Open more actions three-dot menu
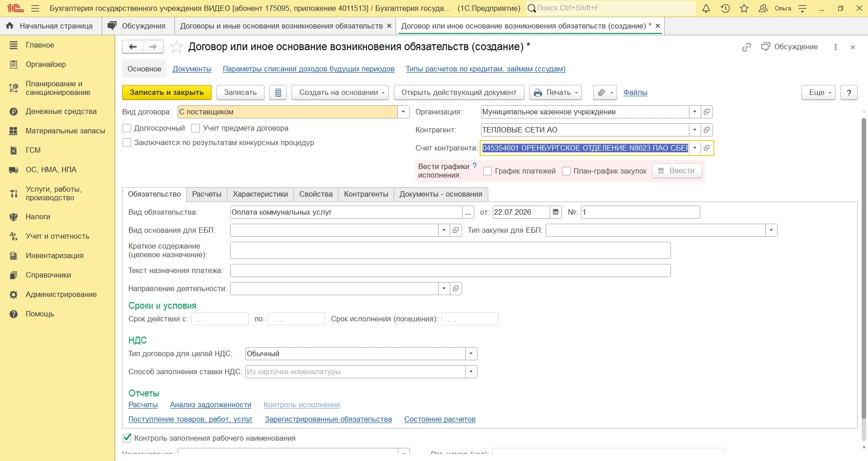 tap(835, 47)
